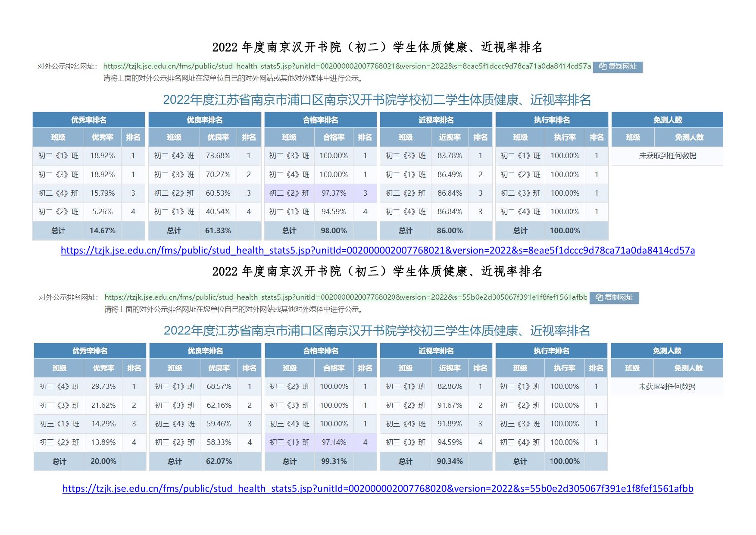756x535 pixels.
Task: Click the 近视率排名 header in the 初三 table
Action: [436, 350]
